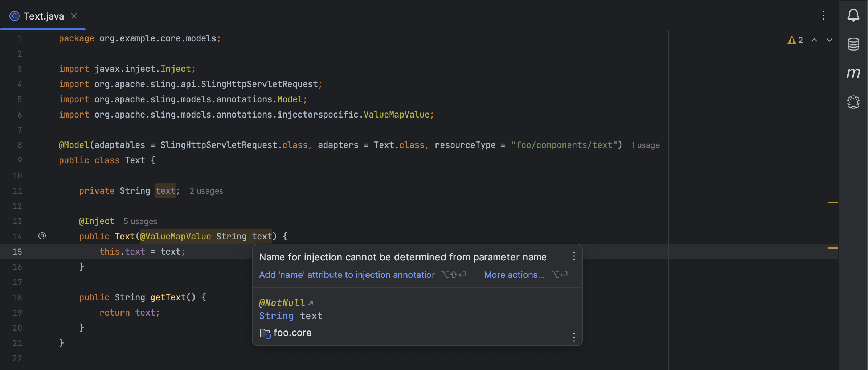
Task: Click 'return text;' statement on line 19
Action: pos(130,313)
